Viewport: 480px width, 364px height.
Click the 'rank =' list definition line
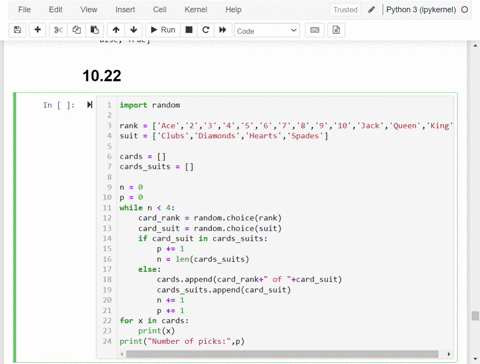(286, 126)
